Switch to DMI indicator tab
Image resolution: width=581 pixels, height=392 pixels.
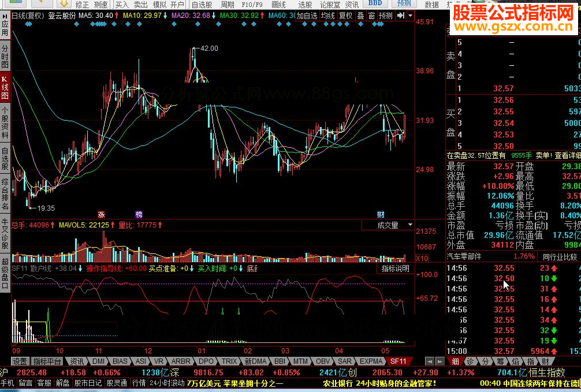(98, 361)
